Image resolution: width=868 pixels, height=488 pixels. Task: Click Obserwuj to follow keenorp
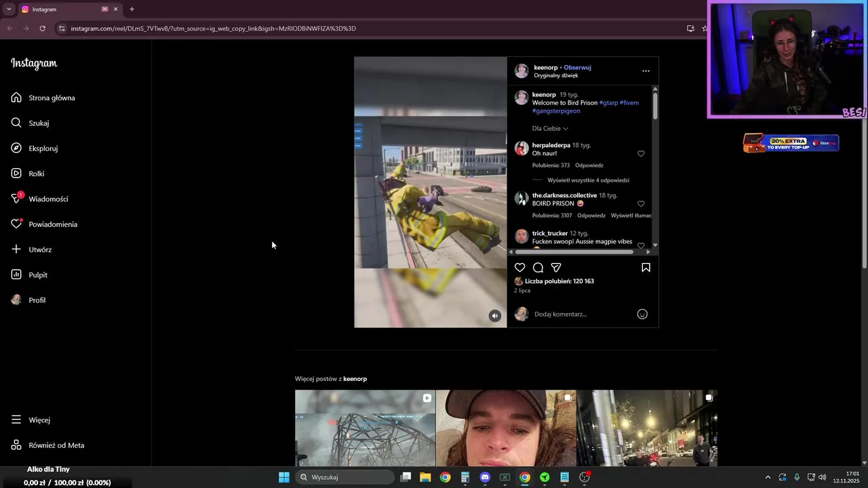tap(577, 68)
